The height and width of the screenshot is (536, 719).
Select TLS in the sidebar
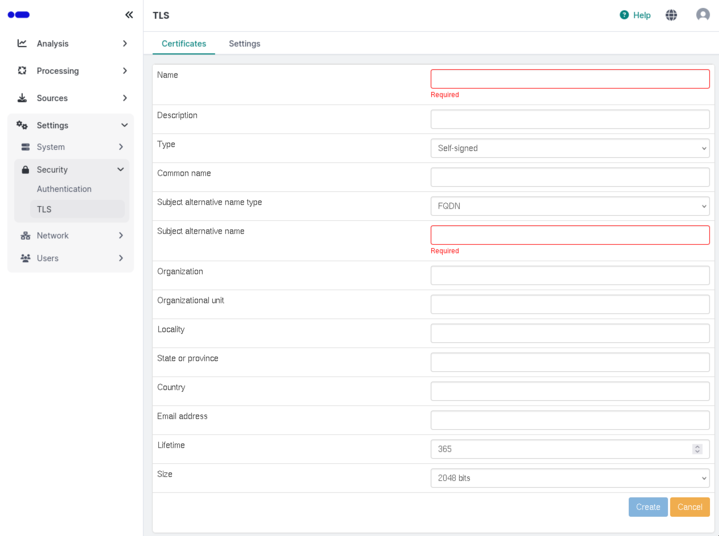coord(77,209)
